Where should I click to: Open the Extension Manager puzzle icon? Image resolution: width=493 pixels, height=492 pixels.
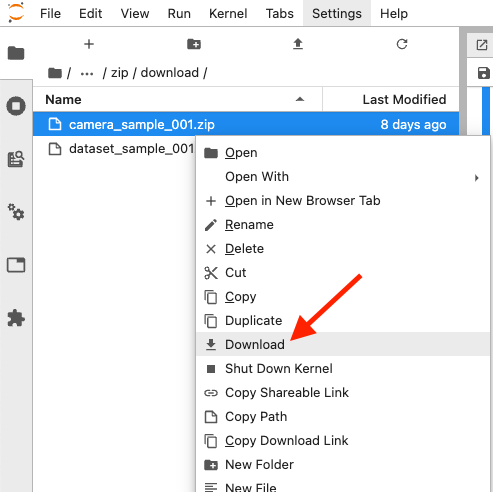16,318
